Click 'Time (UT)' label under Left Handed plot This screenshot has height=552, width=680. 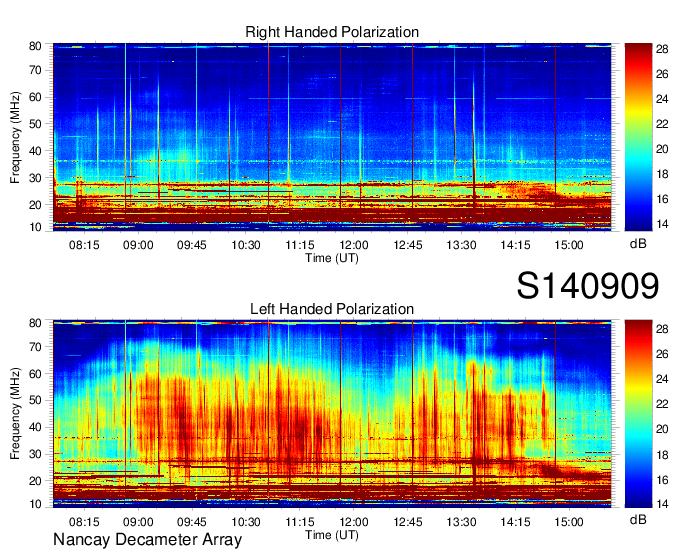[x=332, y=535]
